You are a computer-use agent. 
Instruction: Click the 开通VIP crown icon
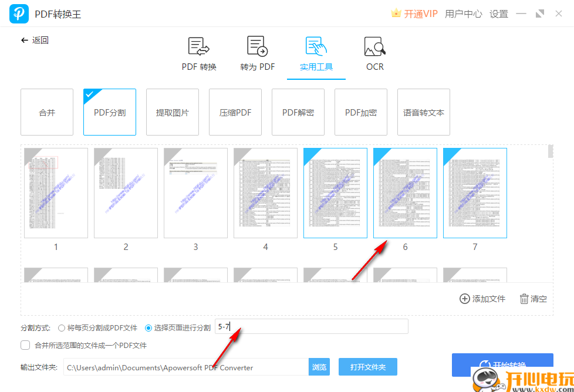(x=397, y=13)
